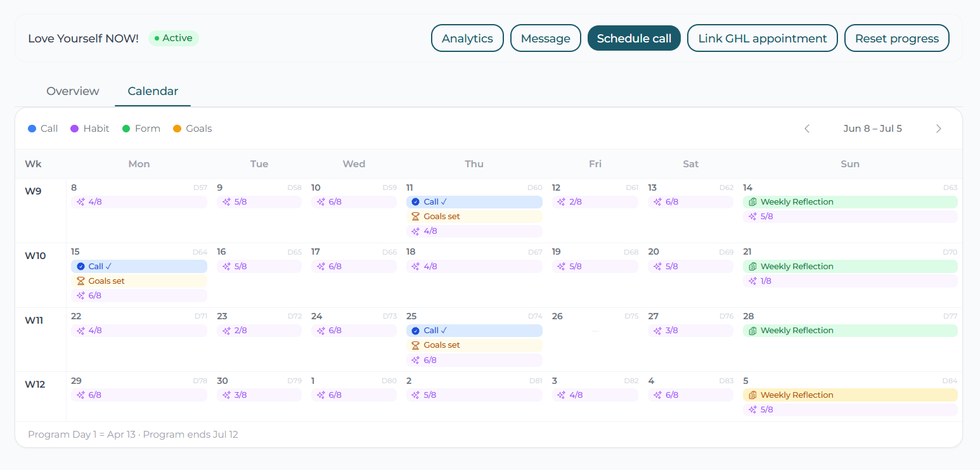Open June 30 habit entry 3/8
The width and height of the screenshot is (980, 470).
pyautogui.click(x=259, y=395)
